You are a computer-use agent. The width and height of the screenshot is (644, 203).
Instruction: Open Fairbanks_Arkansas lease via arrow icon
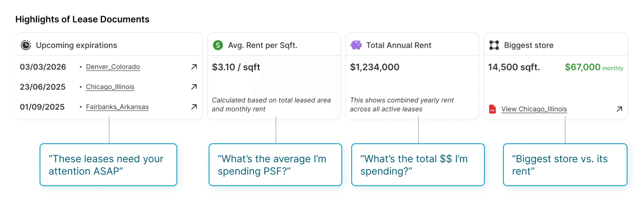[x=194, y=107]
